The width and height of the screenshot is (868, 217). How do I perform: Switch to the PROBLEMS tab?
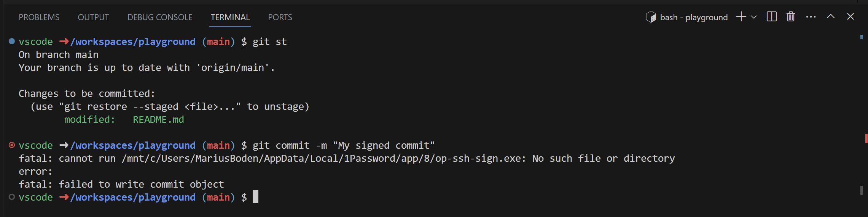click(x=39, y=17)
